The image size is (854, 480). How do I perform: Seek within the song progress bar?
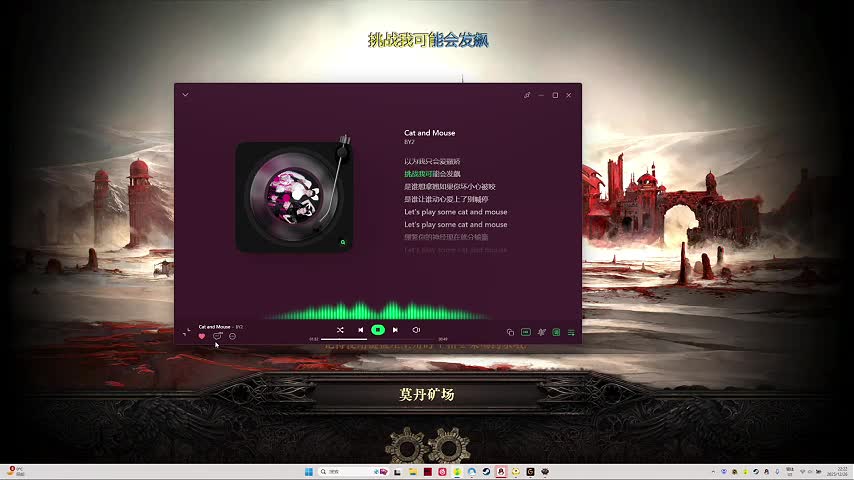[379, 339]
